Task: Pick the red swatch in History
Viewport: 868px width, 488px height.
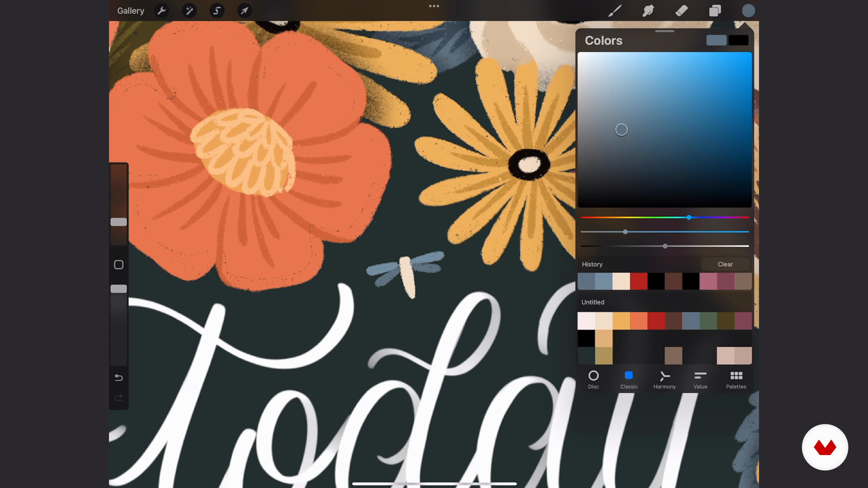Action: click(x=639, y=281)
